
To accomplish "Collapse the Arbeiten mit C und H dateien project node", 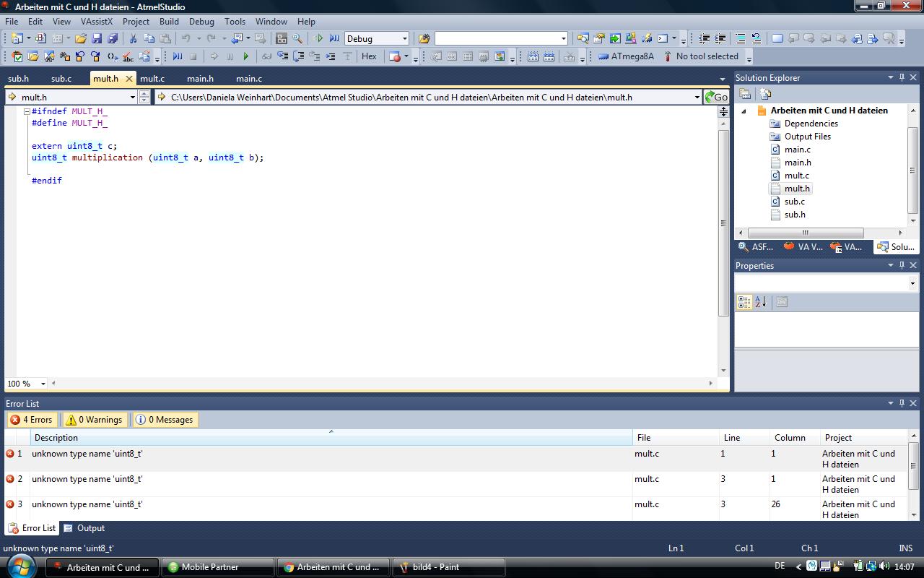I will [x=744, y=111].
